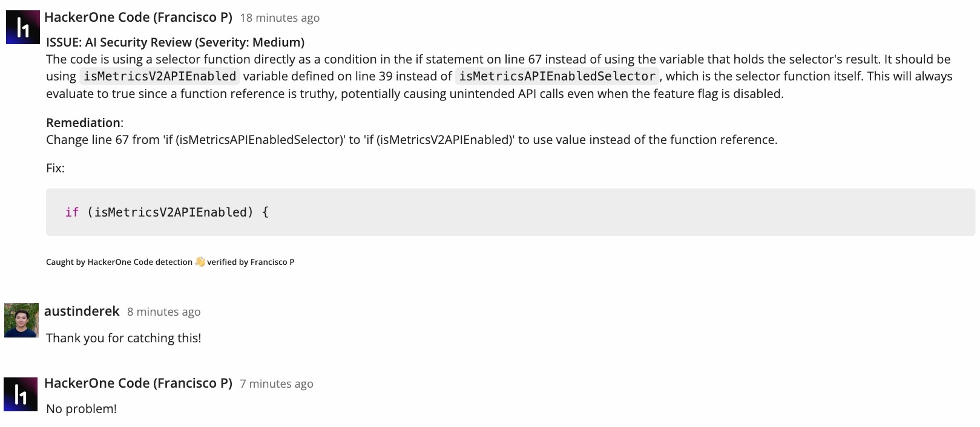Screen dimensions: 980x427
Task: Open HackerOne Code author link on last comment
Action: tap(138, 383)
